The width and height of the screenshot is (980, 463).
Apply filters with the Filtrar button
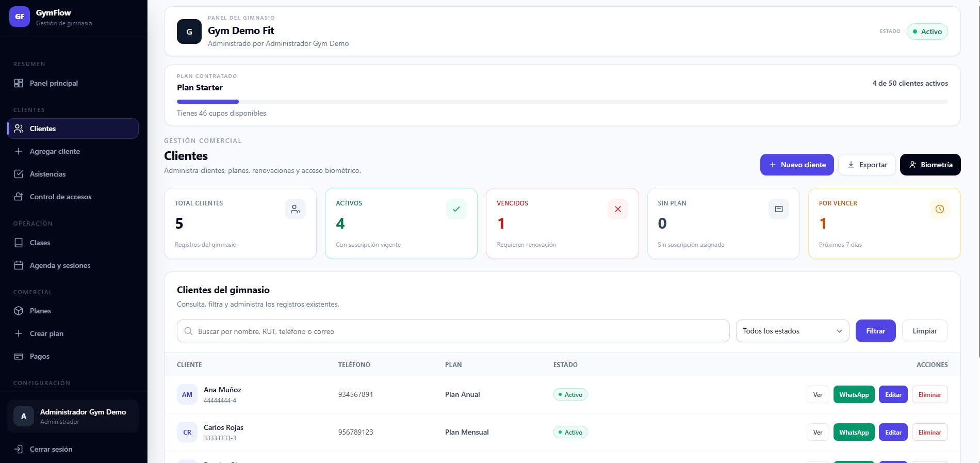click(876, 331)
